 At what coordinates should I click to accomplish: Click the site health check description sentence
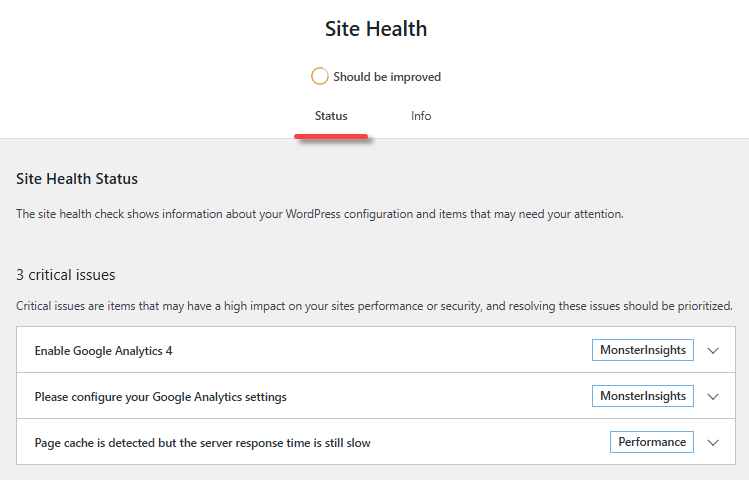click(x=320, y=214)
